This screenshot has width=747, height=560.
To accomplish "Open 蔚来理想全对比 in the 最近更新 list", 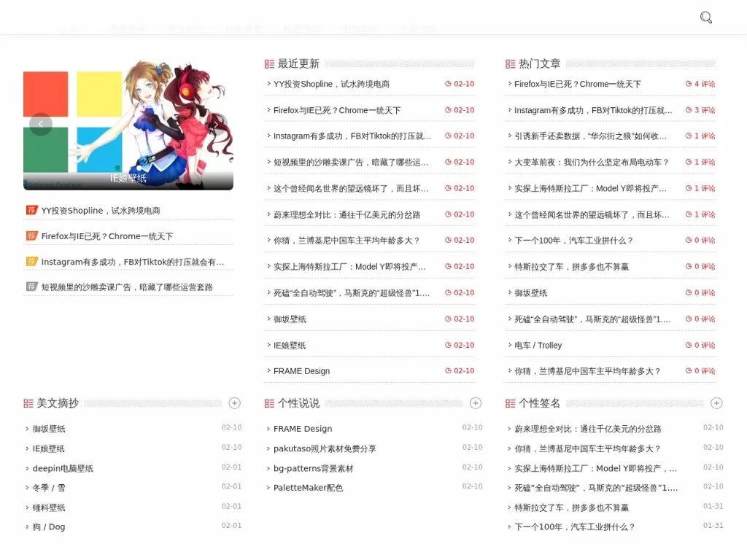I will [347, 214].
